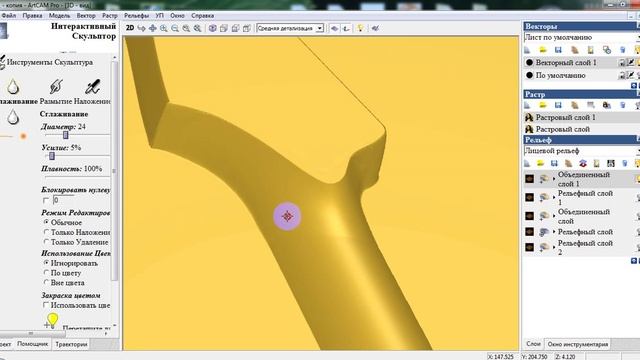640x360 pixels.
Task: Select Игнорировать color usage radio
Action: (x=46, y=263)
